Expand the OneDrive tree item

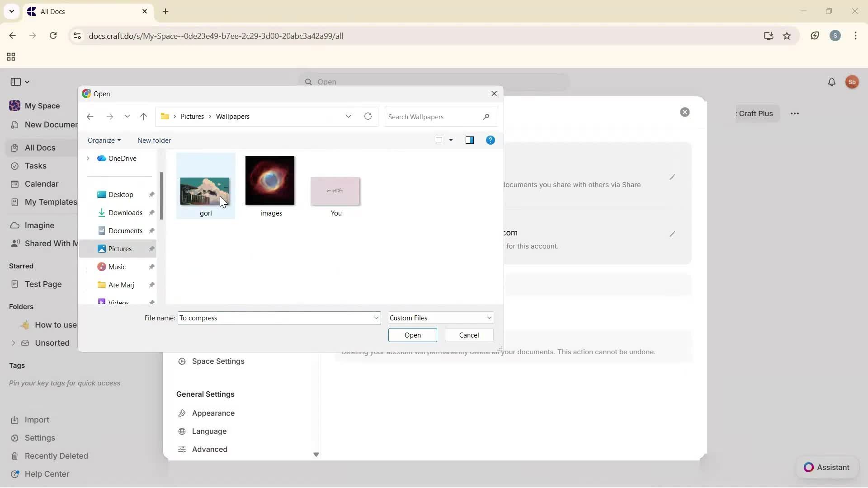coord(88,158)
